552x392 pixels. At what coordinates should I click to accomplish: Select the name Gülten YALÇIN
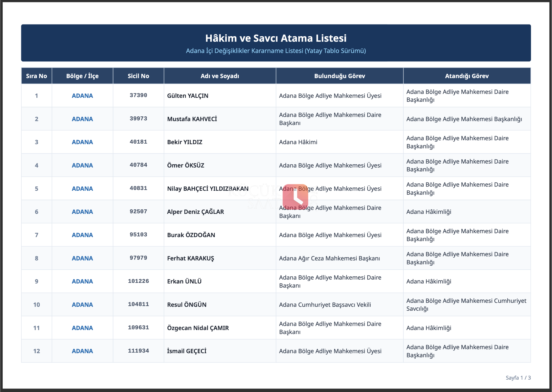[188, 96]
